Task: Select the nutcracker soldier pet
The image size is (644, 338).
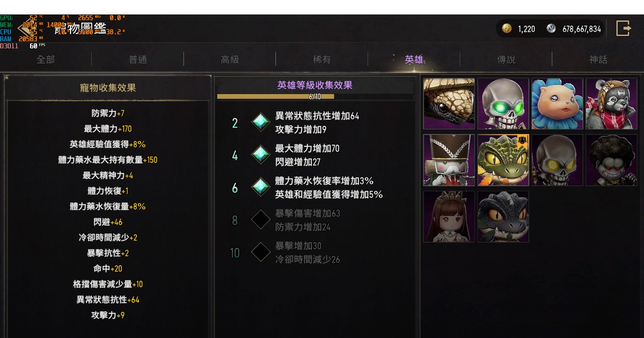Action: coord(449,160)
